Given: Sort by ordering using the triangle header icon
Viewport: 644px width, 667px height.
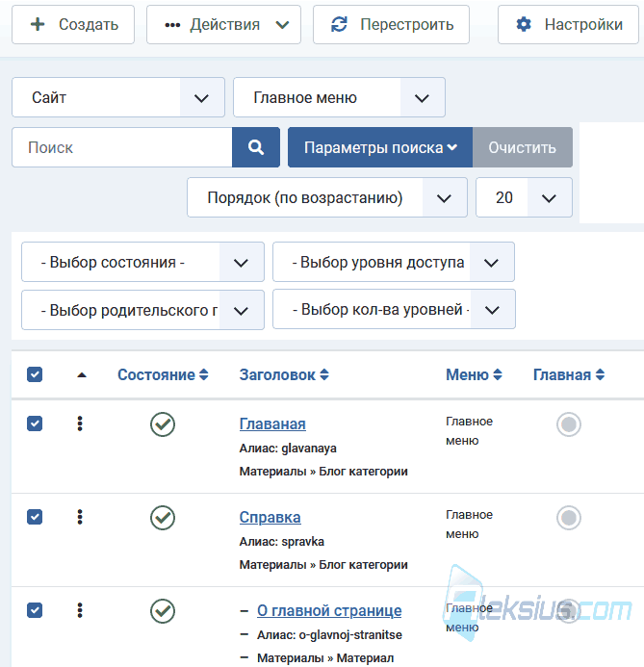Looking at the screenshot, I should 82,375.
